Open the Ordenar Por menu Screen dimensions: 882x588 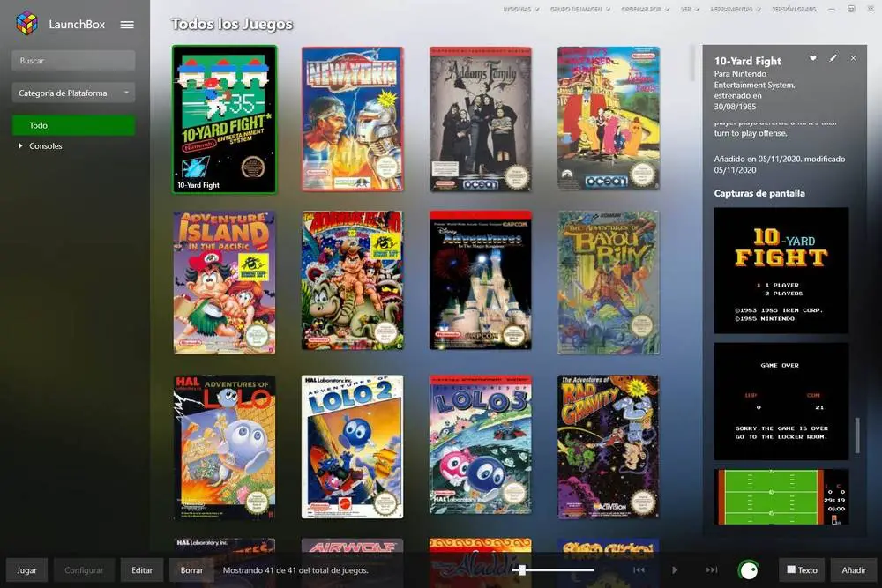tap(646, 9)
